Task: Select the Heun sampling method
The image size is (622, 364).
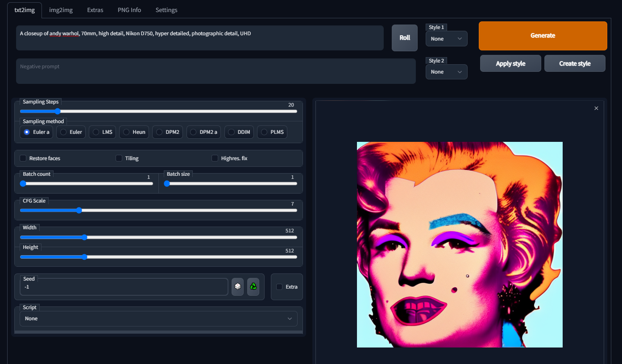Action: [x=134, y=132]
